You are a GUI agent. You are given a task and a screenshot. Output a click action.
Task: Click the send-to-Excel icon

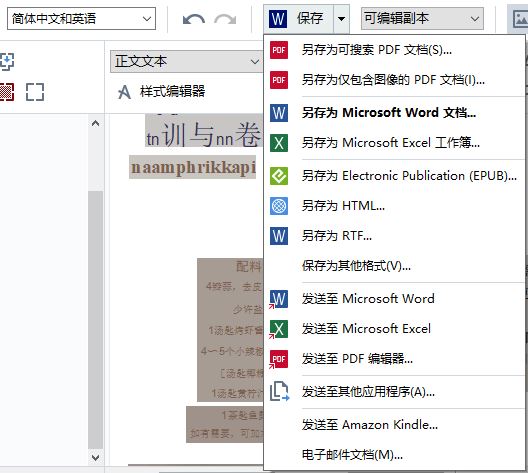(x=278, y=329)
